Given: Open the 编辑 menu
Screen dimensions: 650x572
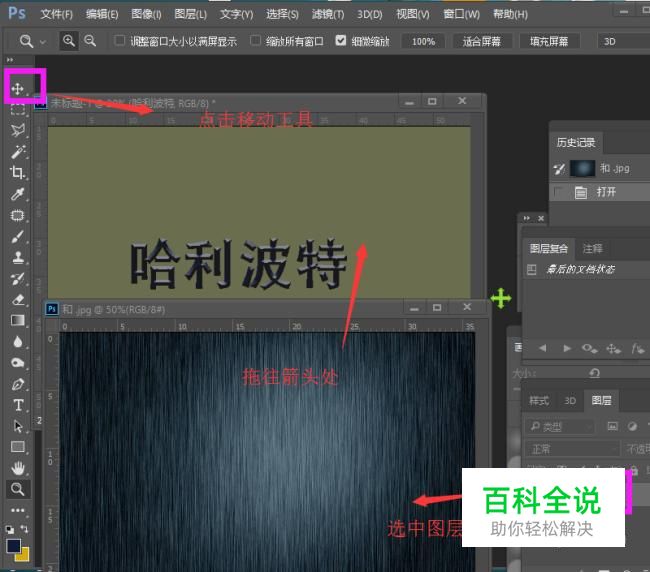Looking at the screenshot, I should pyautogui.click(x=102, y=15).
